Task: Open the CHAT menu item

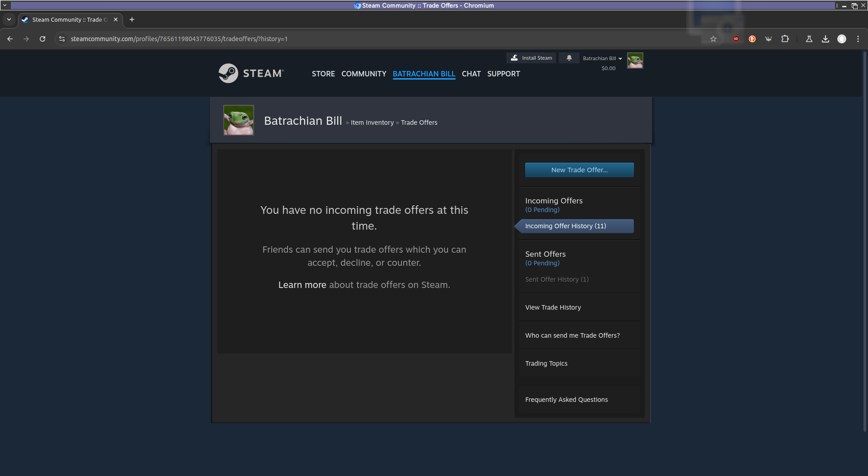Action: 471,74
